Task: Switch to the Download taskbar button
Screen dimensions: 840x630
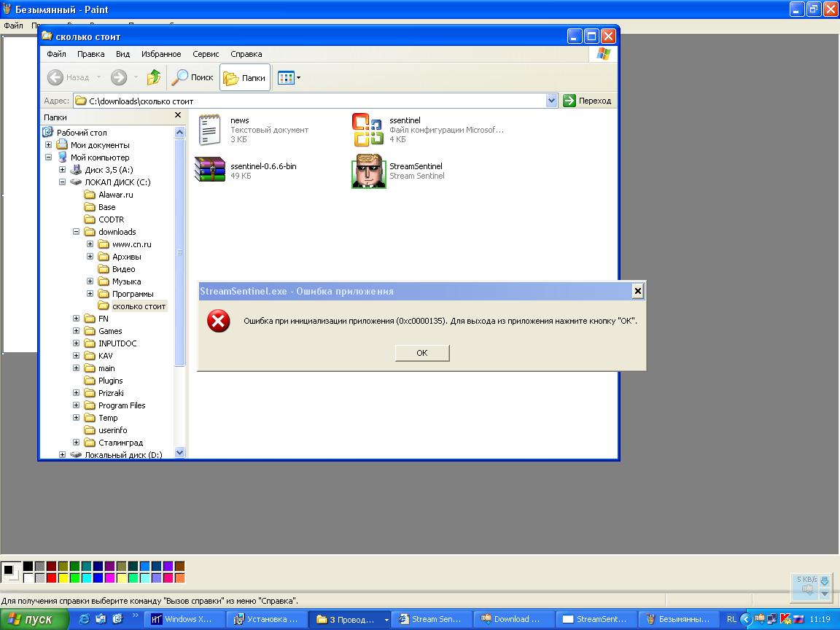Action: coord(515,619)
